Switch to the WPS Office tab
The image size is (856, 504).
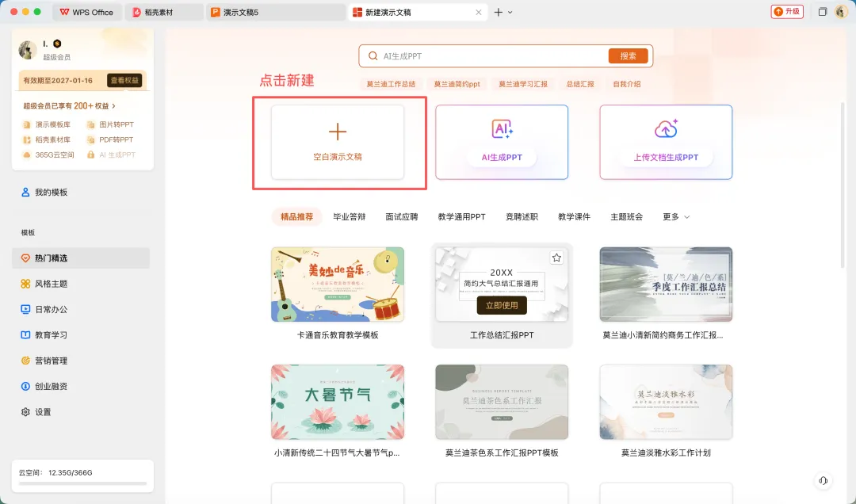(87, 12)
